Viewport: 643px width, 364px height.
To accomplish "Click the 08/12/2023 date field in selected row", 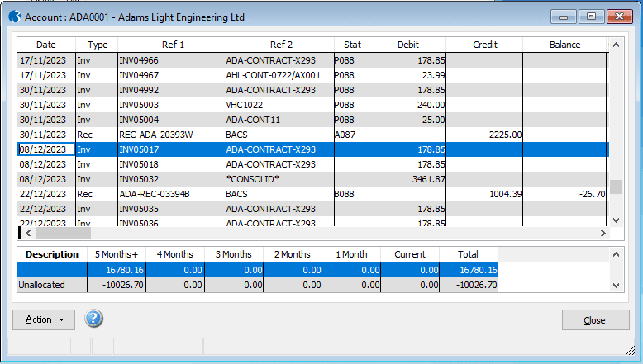I will click(46, 149).
